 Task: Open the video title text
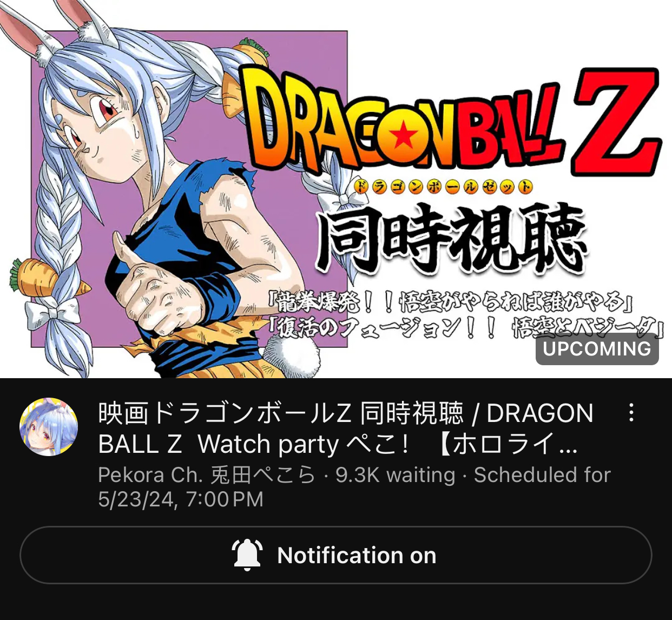[x=346, y=428]
